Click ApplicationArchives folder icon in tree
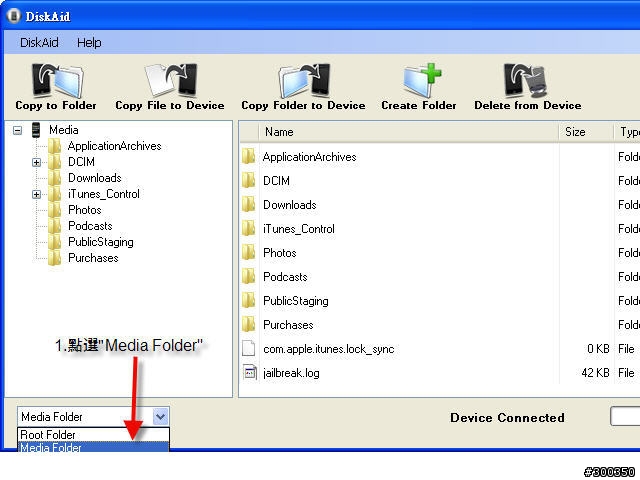Screen dimensions: 640x480 55,146
